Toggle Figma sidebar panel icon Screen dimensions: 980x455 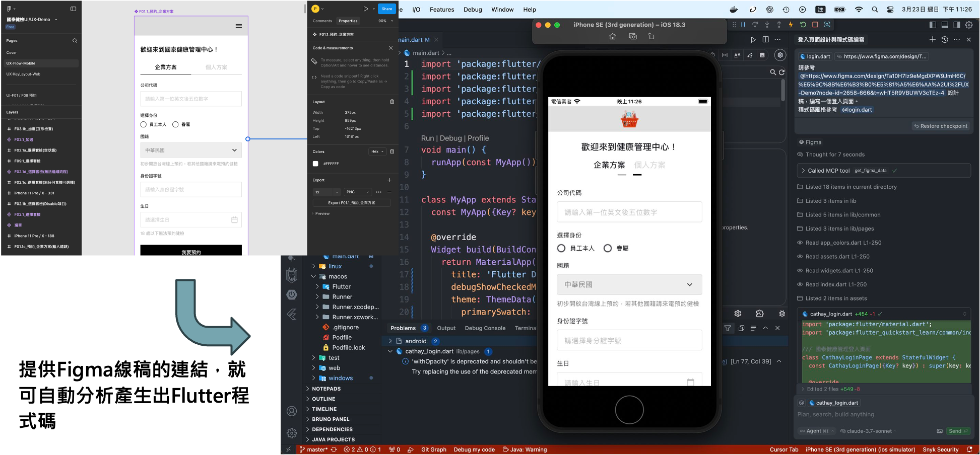tap(73, 9)
